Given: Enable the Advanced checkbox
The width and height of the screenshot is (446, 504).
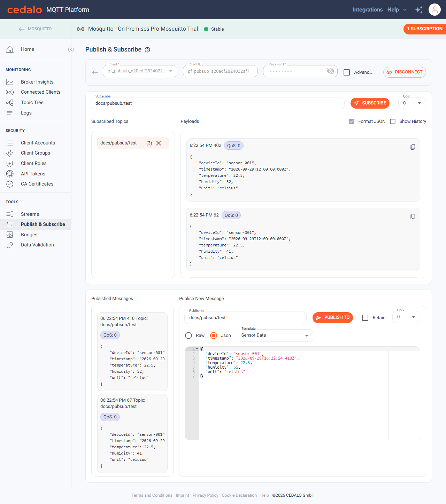Looking at the screenshot, I should point(347,72).
